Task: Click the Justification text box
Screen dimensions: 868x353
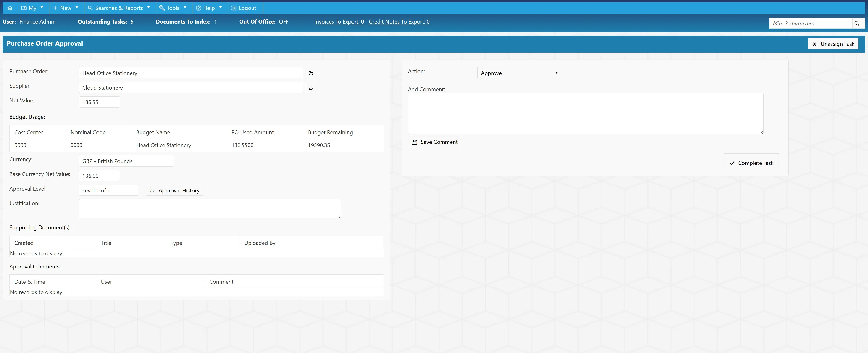Action: [210, 209]
